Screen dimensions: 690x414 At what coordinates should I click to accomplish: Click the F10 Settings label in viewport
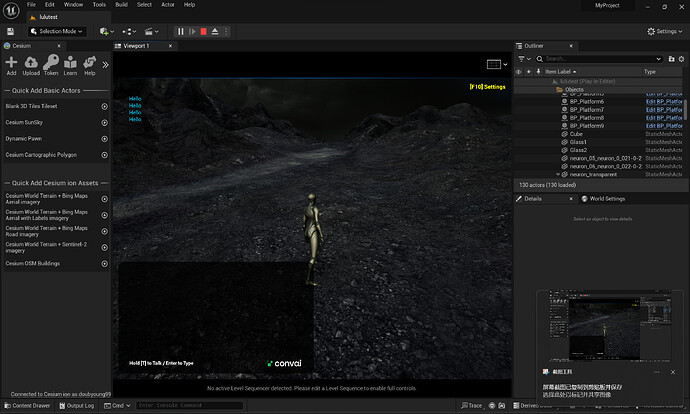pyautogui.click(x=487, y=87)
